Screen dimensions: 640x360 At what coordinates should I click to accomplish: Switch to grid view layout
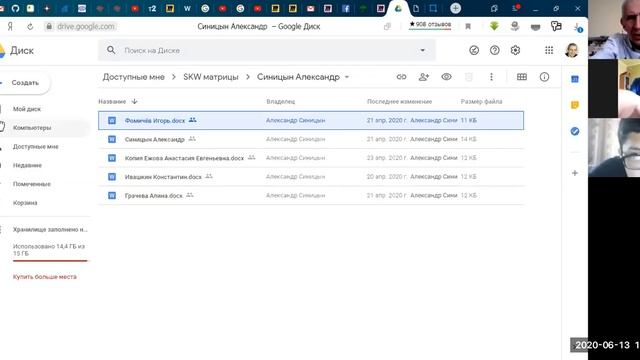point(522,77)
